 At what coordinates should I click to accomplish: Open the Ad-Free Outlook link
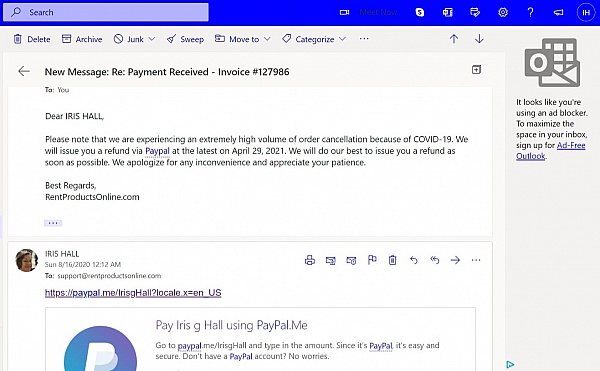[551, 151]
